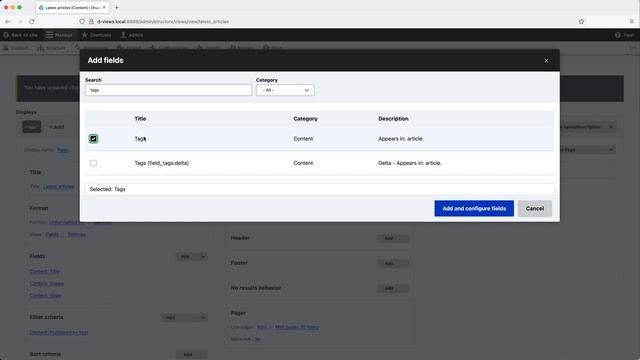This screenshot has height=360, width=640.
Task: Click the Description column header
Action: [393, 119]
